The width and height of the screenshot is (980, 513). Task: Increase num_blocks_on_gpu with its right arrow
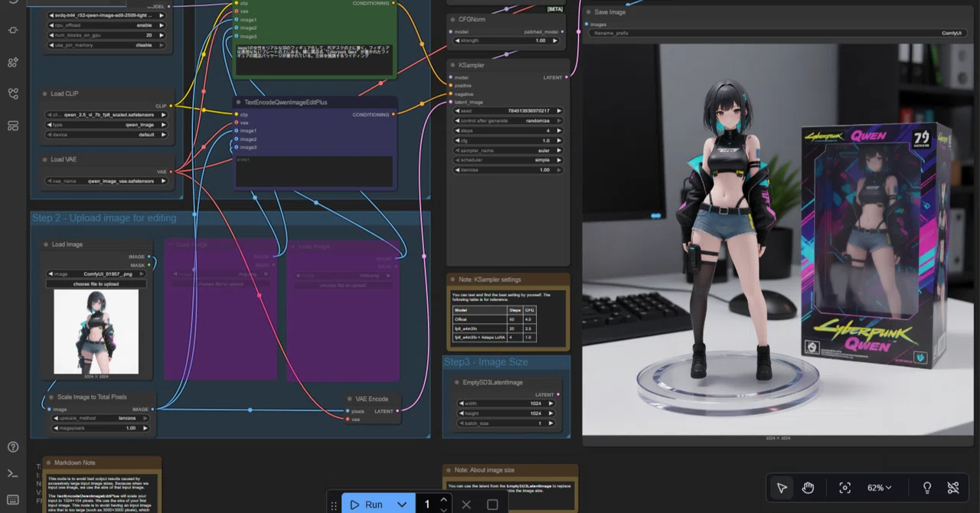(163, 35)
